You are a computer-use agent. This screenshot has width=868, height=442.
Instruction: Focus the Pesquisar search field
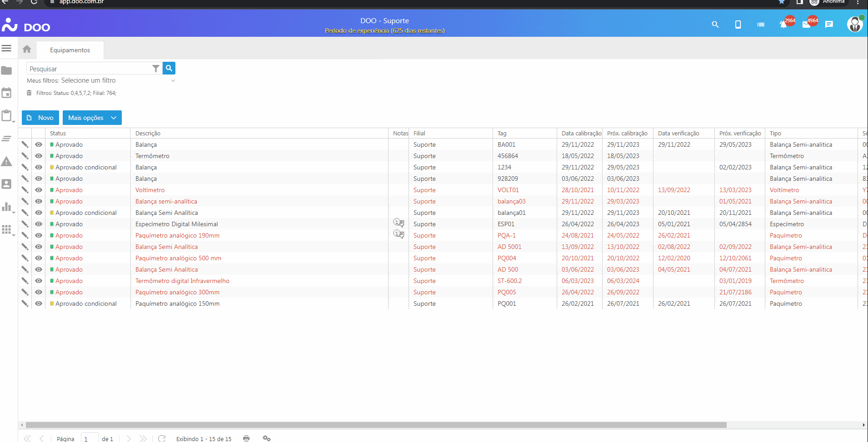[x=89, y=69]
